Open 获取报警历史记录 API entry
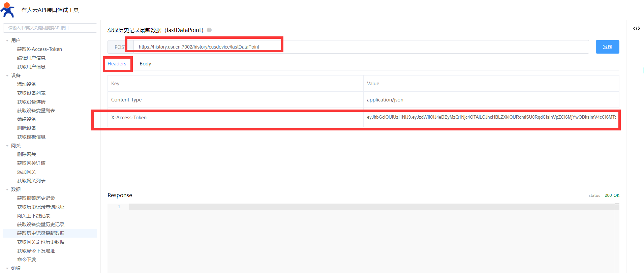Image resolution: width=644 pixels, height=273 pixels. coord(36,198)
